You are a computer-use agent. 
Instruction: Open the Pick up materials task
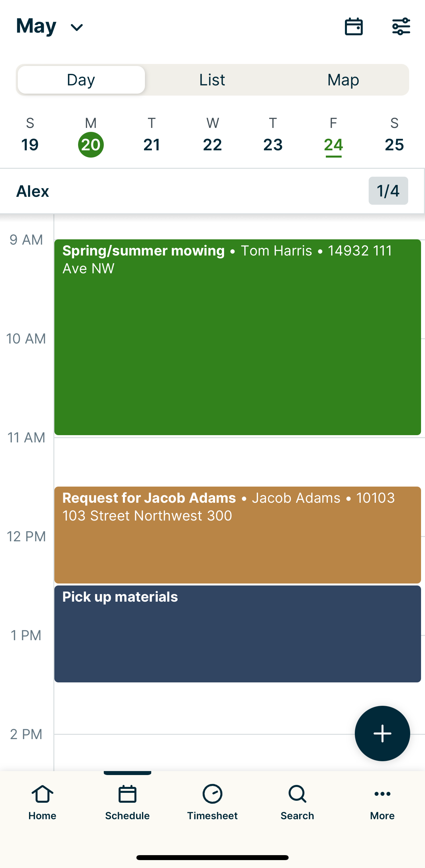(x=238, y=634)
